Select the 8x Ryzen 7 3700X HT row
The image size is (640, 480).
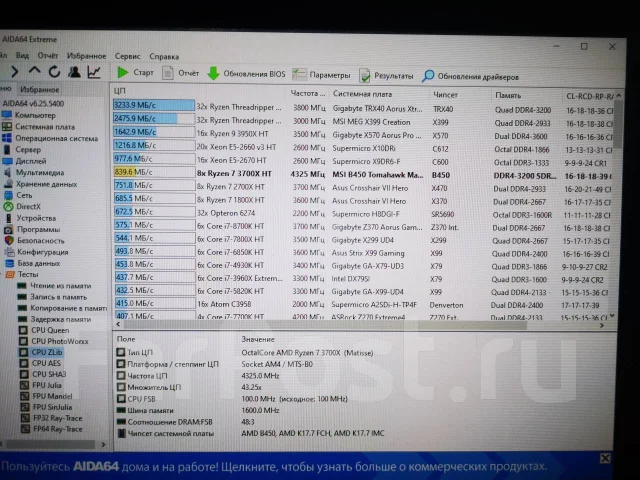(x=362, y=174)
